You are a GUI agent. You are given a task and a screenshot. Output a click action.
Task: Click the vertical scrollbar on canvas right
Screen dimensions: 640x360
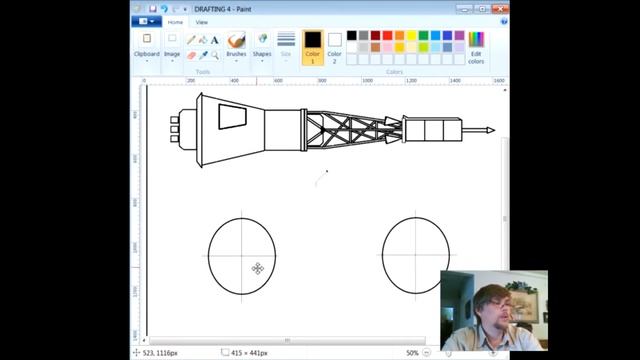pyautogui.click(x=505, y=204)
